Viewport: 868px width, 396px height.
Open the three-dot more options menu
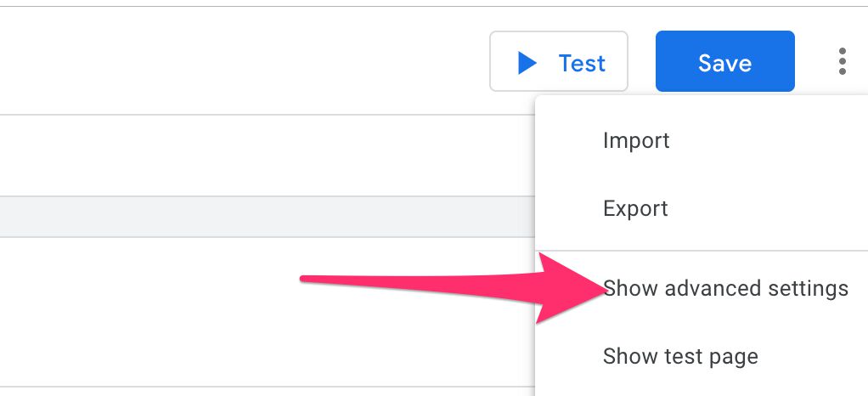click(x=842, y=61)
